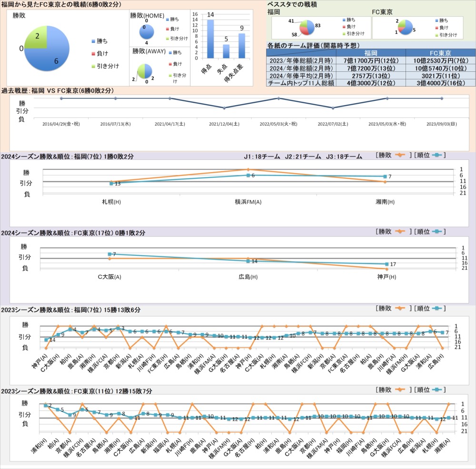Click the ベススタでの戦績 heading
Viewport: 476px width, 469px height.
click(292, 5)
